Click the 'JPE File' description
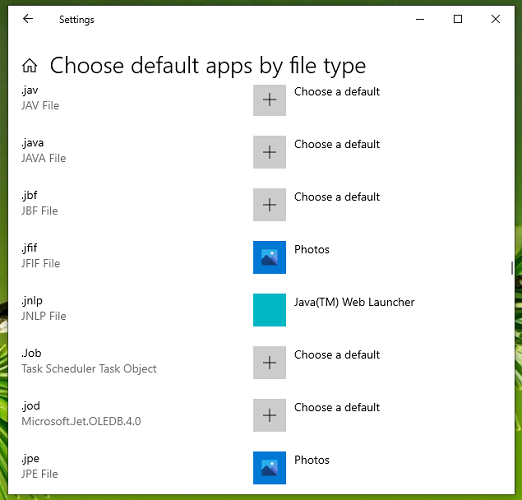Screen dimensions: 522x500 40,474
